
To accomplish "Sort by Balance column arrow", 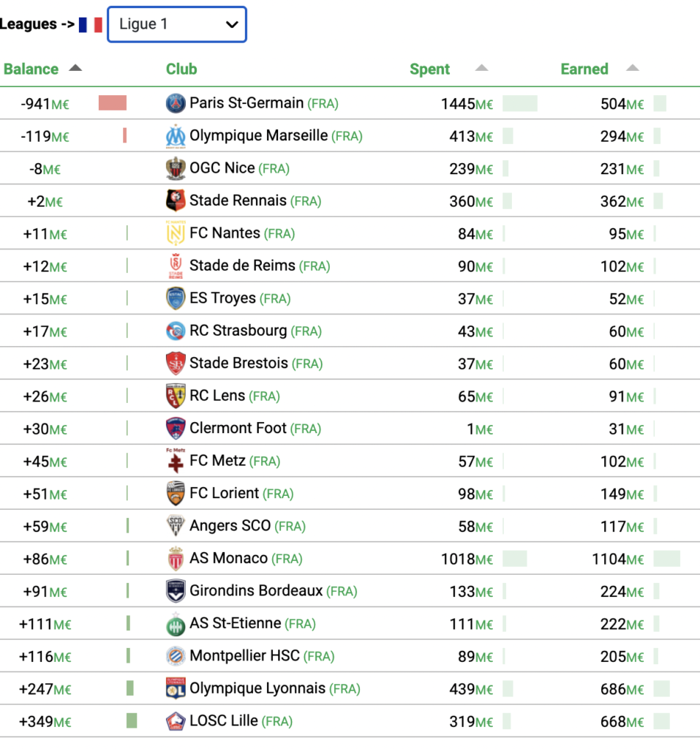I will (x=75, y=68).
